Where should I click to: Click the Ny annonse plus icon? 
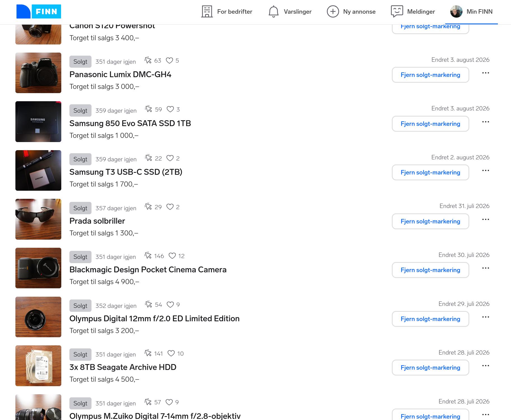coord(333,11)
